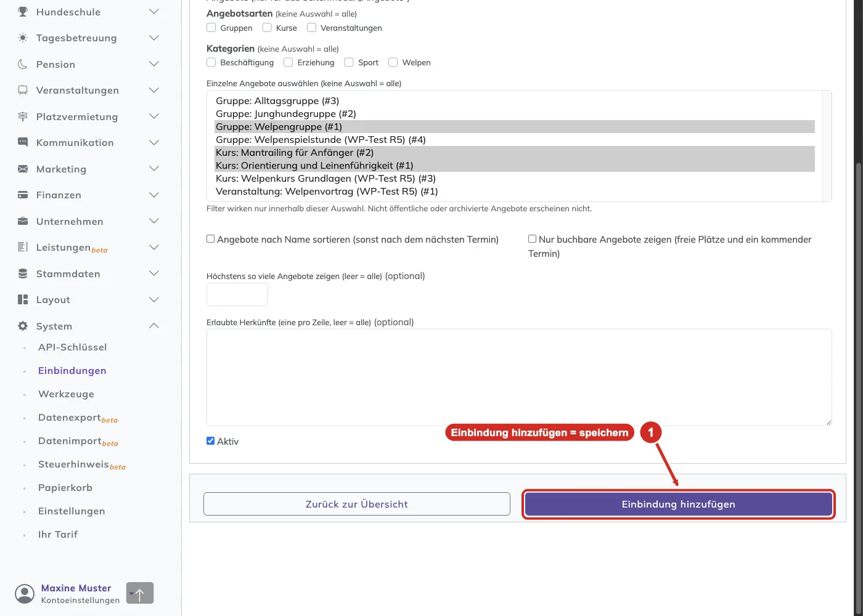Click the scroll-to-top arrow button
The width and height of the screenshot is (863, 616).
pyautogui.click(x=140, y=593)
